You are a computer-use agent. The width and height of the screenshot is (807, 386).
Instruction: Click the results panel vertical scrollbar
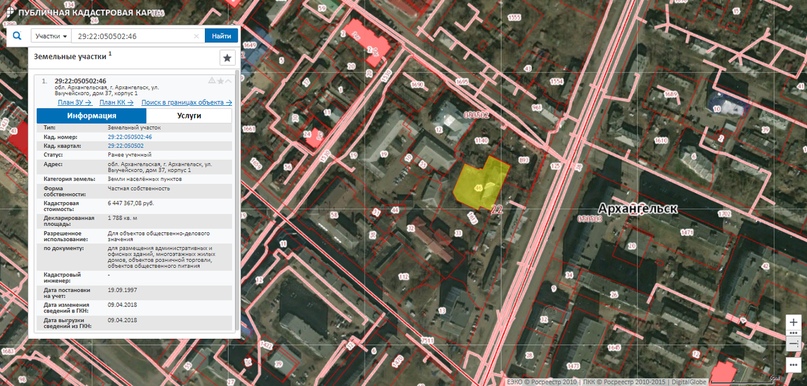coord(237,201)
